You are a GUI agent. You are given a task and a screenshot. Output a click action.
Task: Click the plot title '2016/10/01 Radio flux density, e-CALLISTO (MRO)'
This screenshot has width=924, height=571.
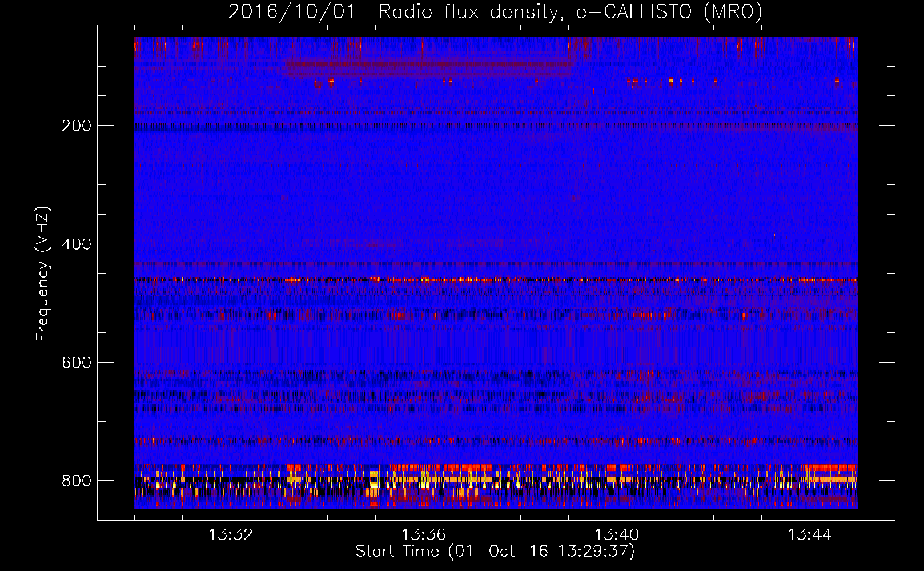click(x=496, y=12)
